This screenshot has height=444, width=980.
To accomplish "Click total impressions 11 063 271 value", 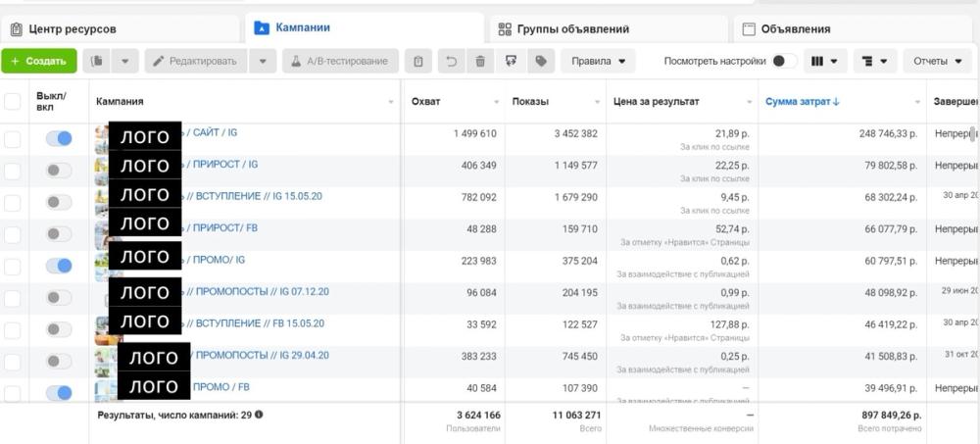I will 576,416.
